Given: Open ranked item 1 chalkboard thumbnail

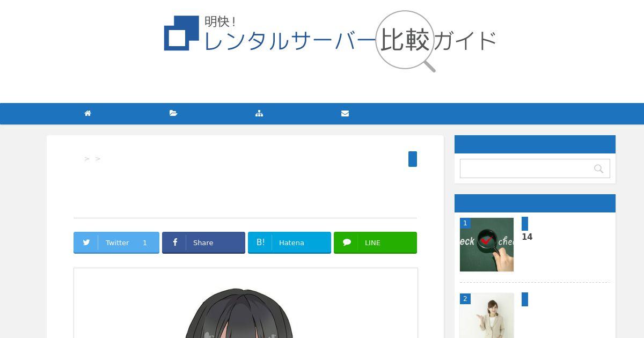Looking at the screenshot, I should pyautogui.click(x=487, y=245).
